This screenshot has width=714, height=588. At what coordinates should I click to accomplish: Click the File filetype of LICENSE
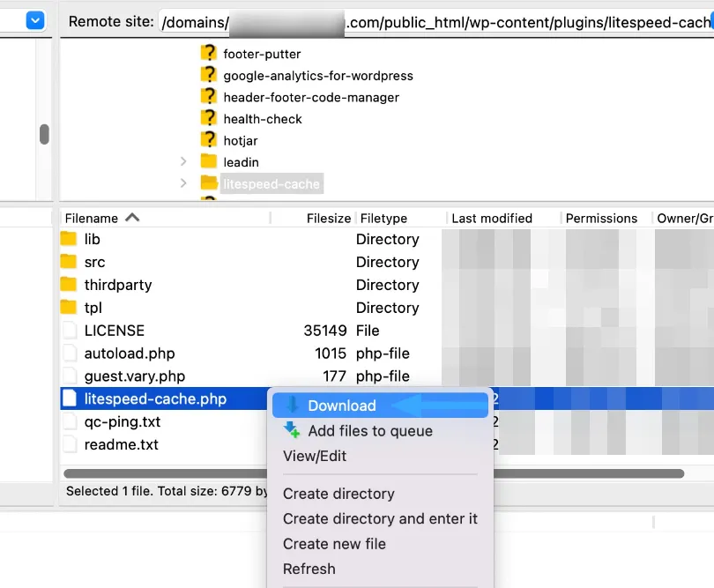click(x=368, y=331)
